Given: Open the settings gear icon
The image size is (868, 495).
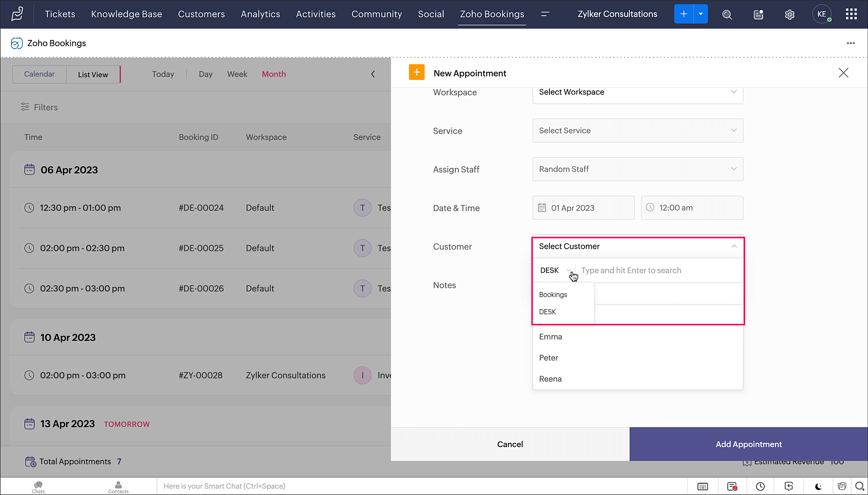Looking at the screenshot, I should [x=789, y=14].
